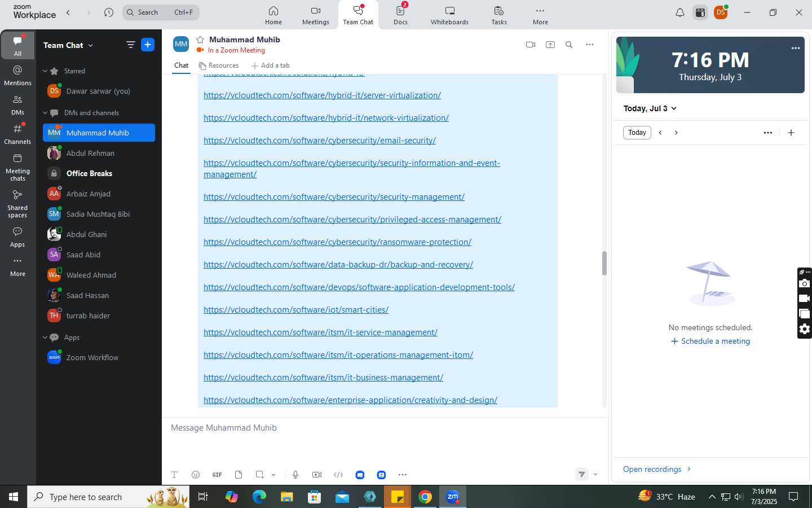The image size is (812, 508).
Task: Open Channels in the sidebar
Action: [17, 134]
